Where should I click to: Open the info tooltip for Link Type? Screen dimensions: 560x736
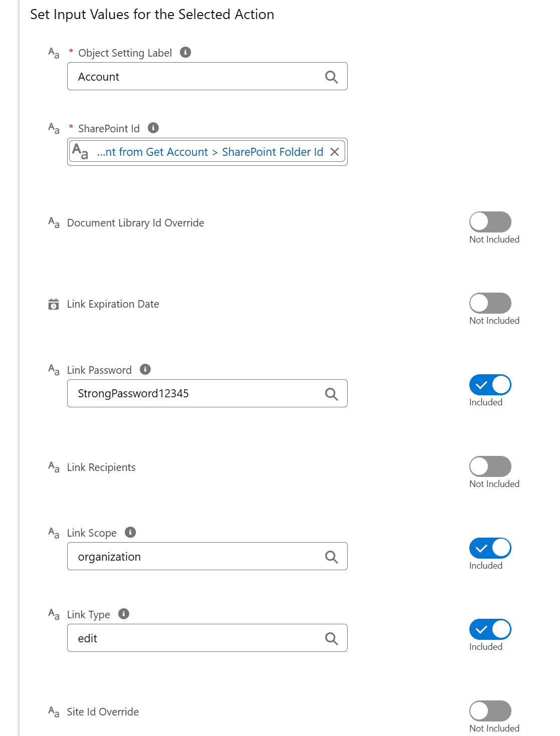(124, 613)
